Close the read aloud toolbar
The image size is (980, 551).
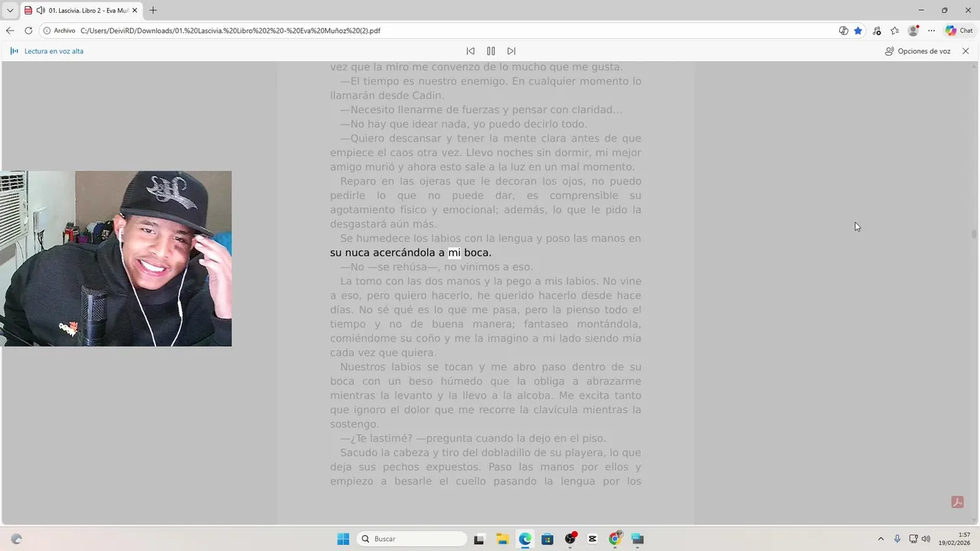point(965,51)
